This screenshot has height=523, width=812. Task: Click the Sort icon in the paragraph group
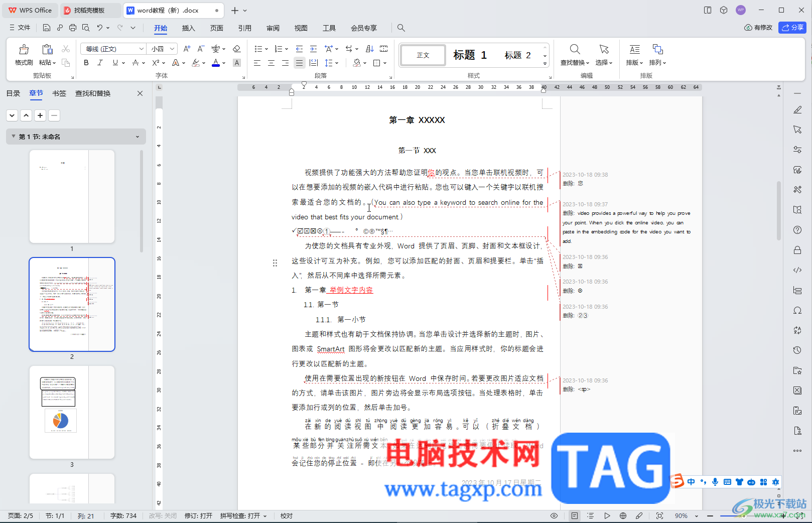coord(370,49)
